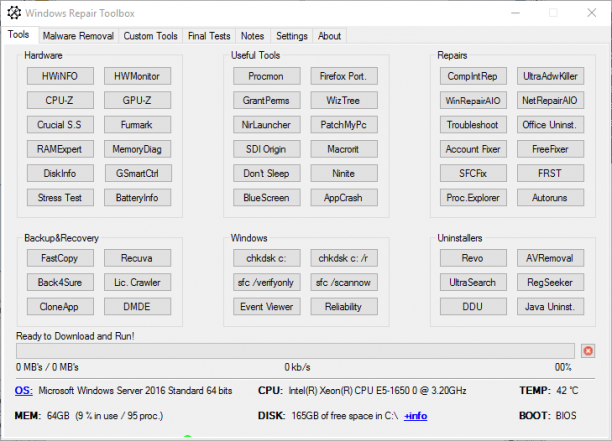The image size is (612, 441).
Task: Start the FRST tool
Action: click(x=550, y=173)
